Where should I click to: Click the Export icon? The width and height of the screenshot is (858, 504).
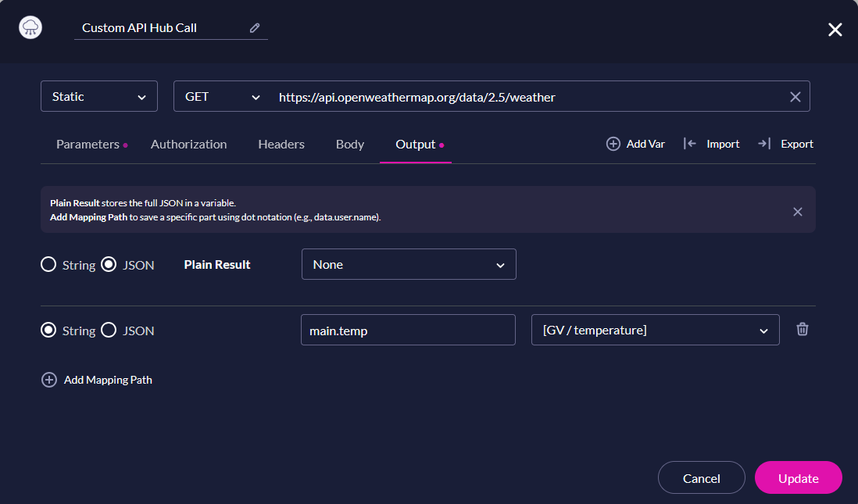763,144
